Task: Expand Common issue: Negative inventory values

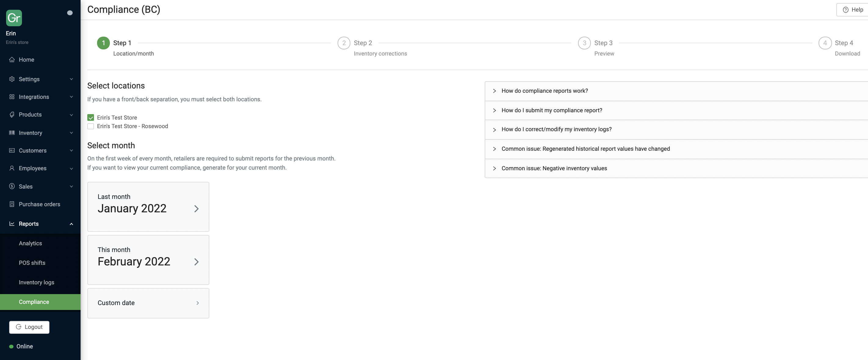Action: (554, 168)
